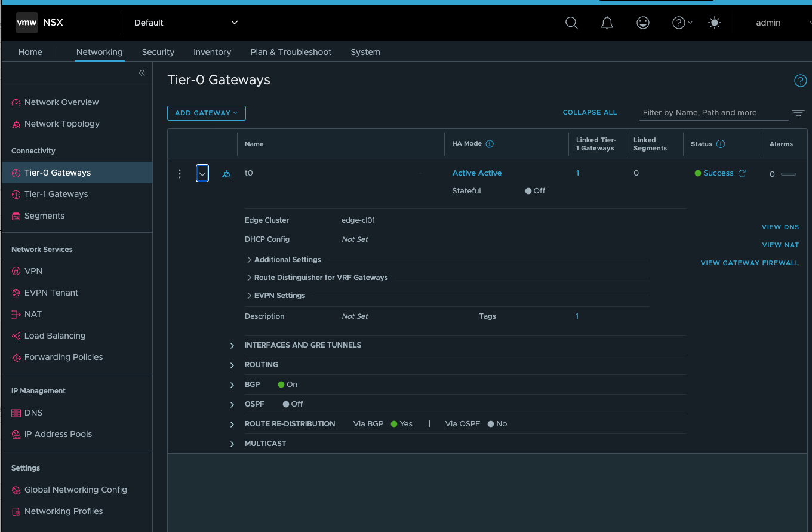Click the edge-cl01 edge cluster value
Image resolution: width=812 pixels, height=532 pixels.
358,220
